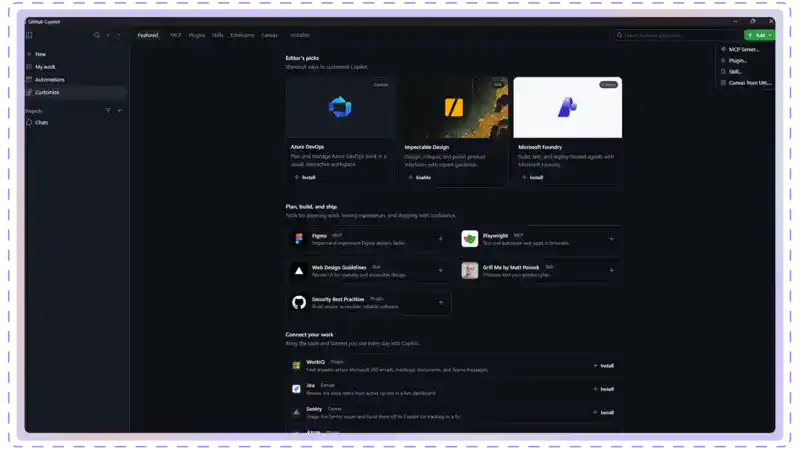Open Security Best Practices title

(338, 299)
